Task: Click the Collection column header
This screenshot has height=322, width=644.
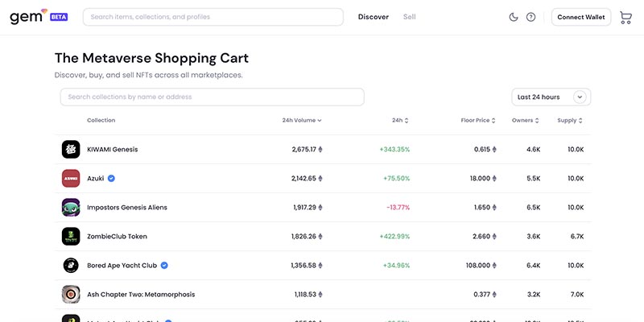Action: click(101, 120)
